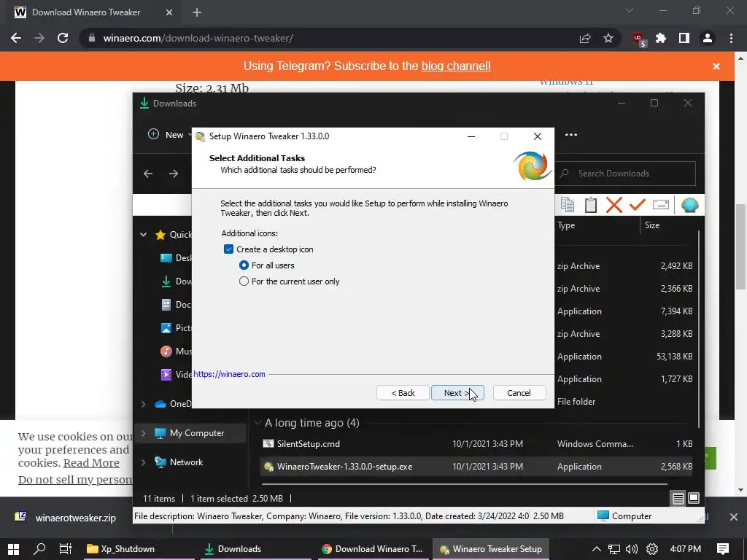
Task: Open the winaero.com link in setup dialog
Action: [229, 374]
